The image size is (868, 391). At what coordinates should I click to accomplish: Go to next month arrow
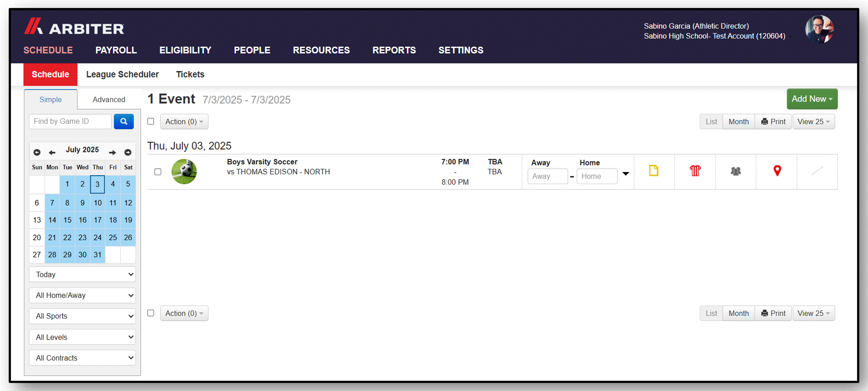112,152
